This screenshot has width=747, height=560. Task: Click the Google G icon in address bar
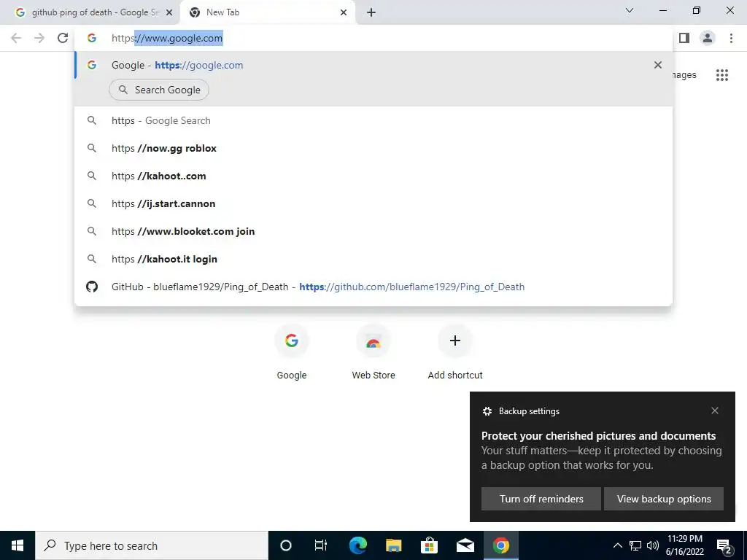92,38
